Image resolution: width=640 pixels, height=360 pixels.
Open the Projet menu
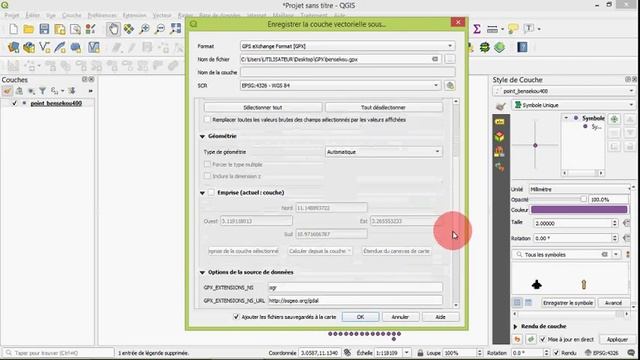(11, 15)
